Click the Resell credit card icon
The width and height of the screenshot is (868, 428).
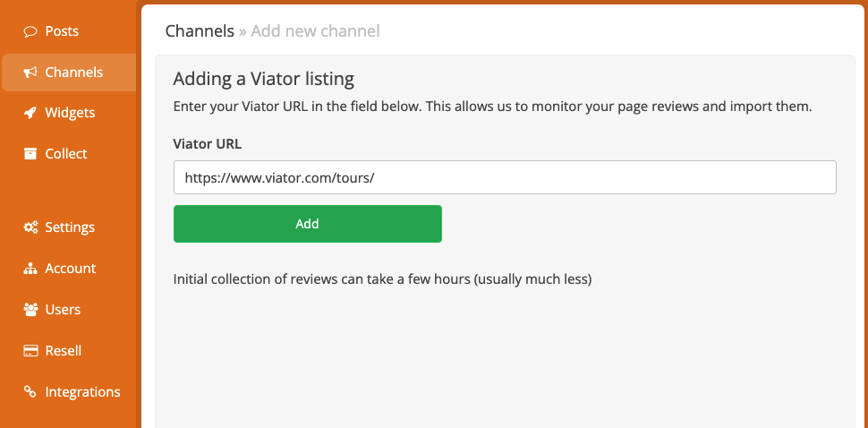tap(30, 351)
